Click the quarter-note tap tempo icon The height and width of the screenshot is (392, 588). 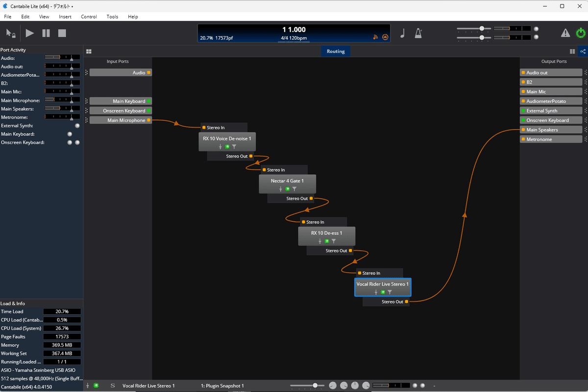[x=403, y=33]
